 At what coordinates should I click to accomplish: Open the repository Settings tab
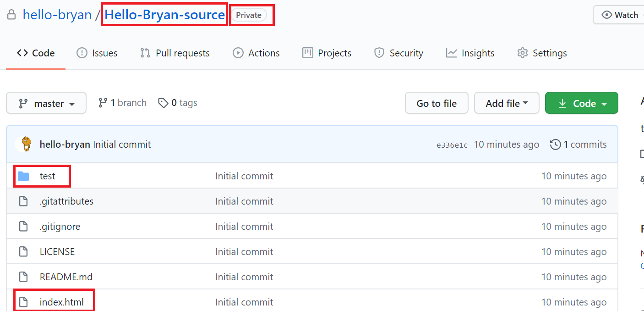pos(542,53)
